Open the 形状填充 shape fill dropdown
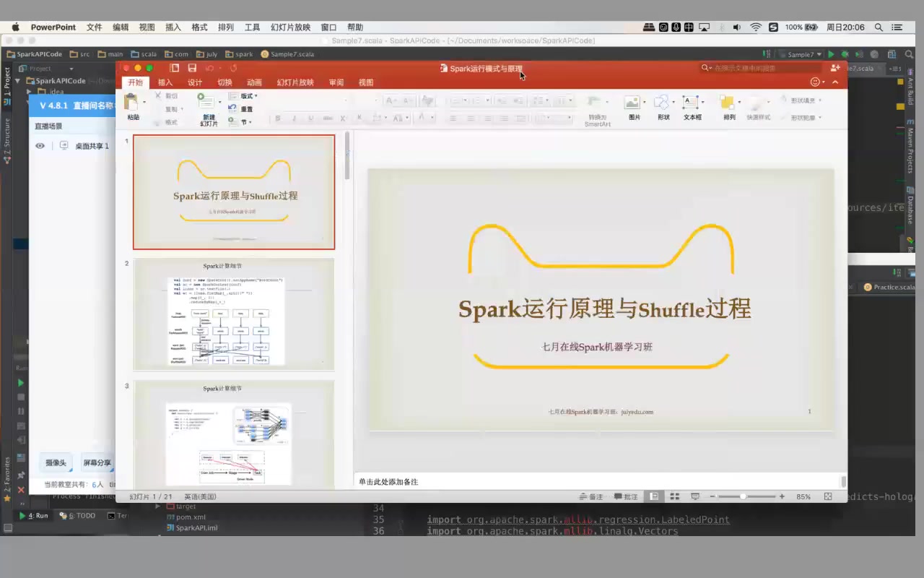 click(804, 100)
